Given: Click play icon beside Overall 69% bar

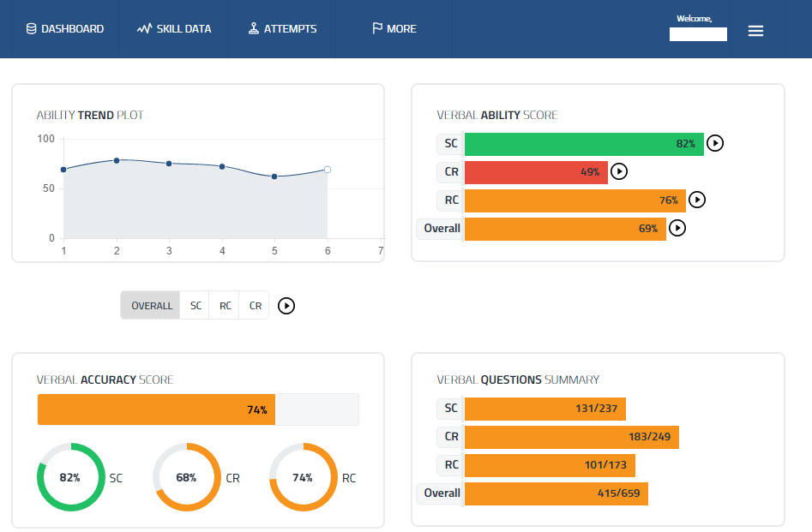Looking at the screenshot, I should (x=677, y=228).
